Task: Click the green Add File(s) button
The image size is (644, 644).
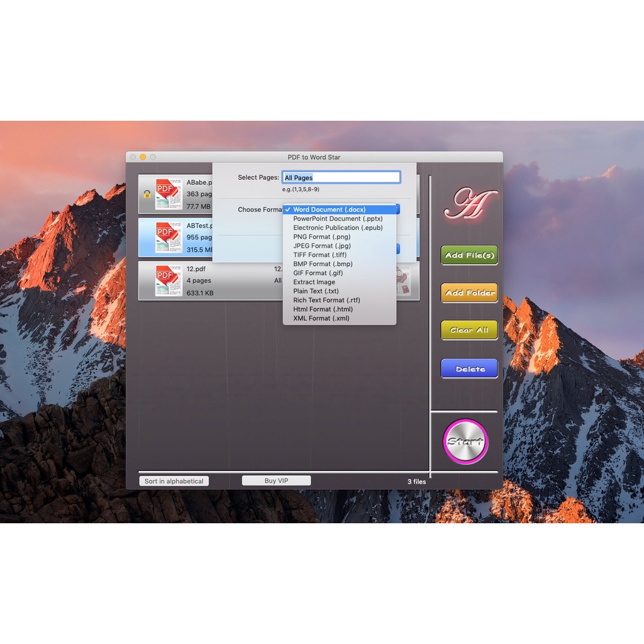Action: (x=469, y=255)
